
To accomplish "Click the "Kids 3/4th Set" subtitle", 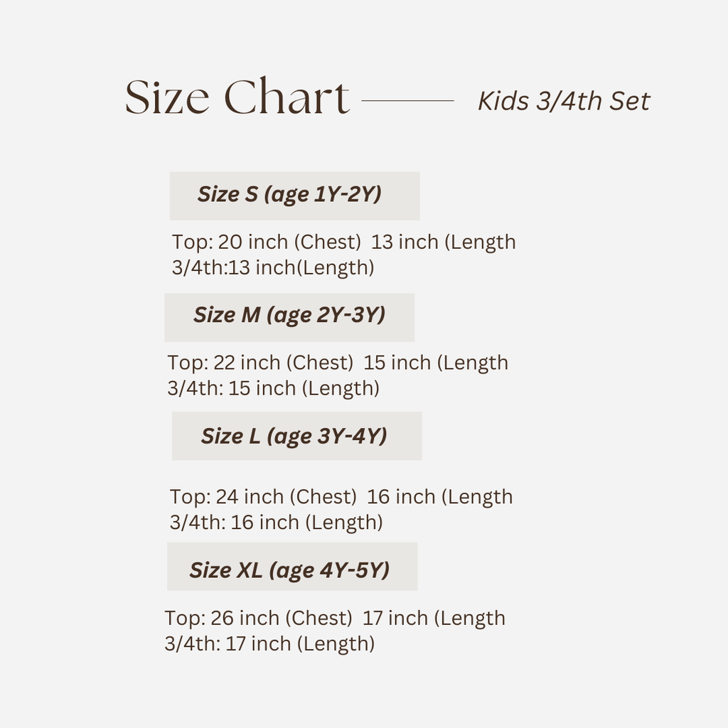I will click(563, 101).
